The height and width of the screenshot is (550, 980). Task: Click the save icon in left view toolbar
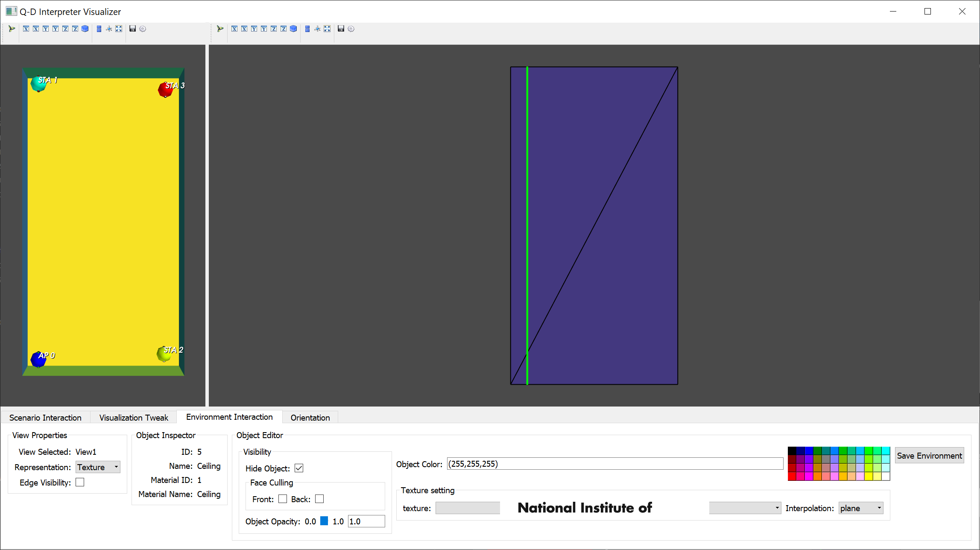pyautogui.click(x=132, y=29)
